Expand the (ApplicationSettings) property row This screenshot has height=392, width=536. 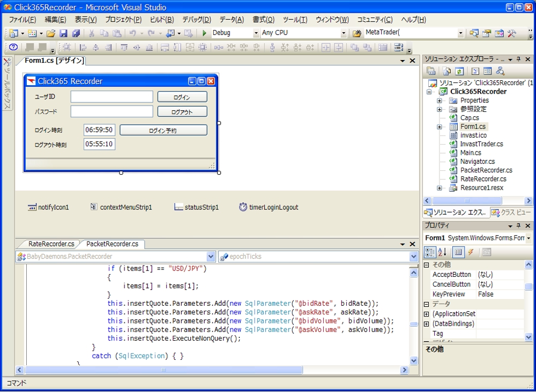(427, 314)
